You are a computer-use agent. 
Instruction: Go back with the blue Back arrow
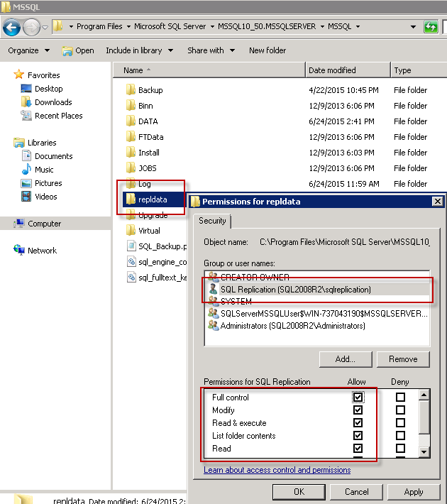[x=12, y=27]
